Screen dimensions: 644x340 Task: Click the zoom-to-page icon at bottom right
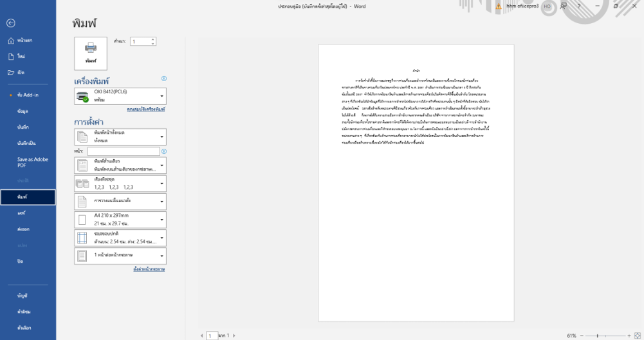pyautogui.click(x=638, y=335)
